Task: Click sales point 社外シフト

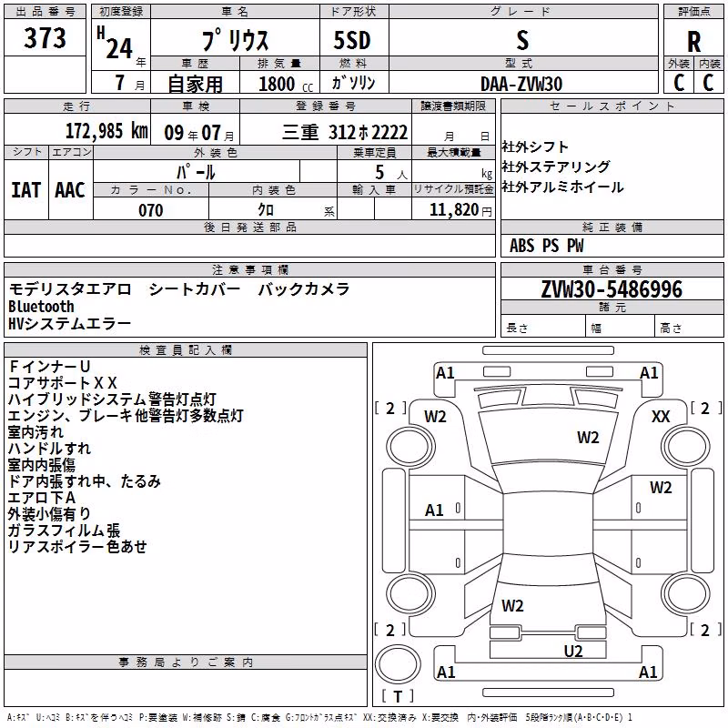Action: 535,147
